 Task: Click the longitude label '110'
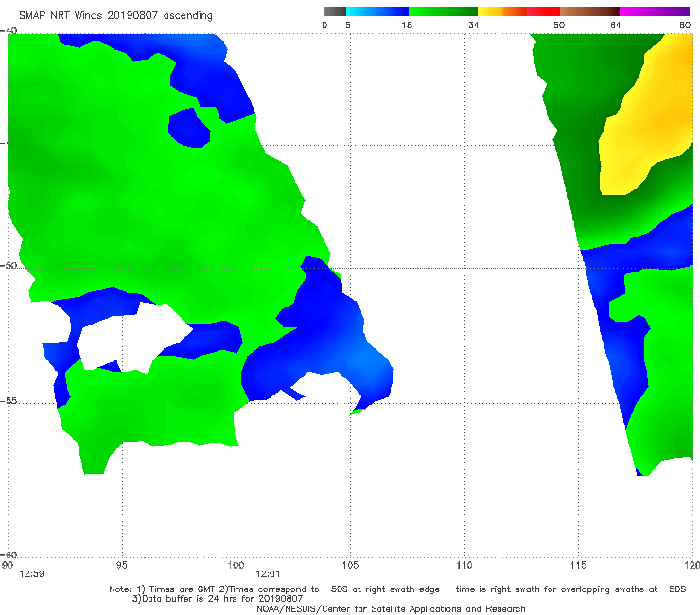click(x=464, y=565)
